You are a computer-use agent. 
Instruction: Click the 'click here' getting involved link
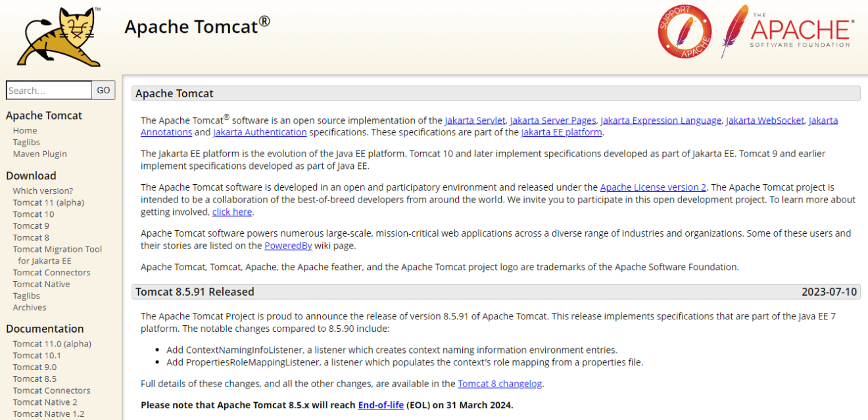(x=232, y=212)
